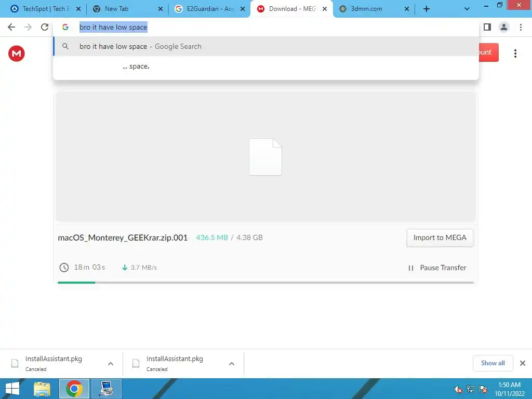
Task: Click the address bar text 'bro it have low space'
Action: [x=113, y=27]
